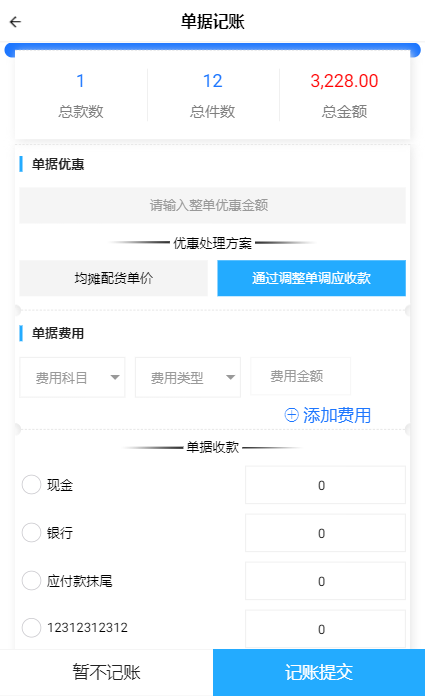Select the 银行 radio button

click(32, 533)
